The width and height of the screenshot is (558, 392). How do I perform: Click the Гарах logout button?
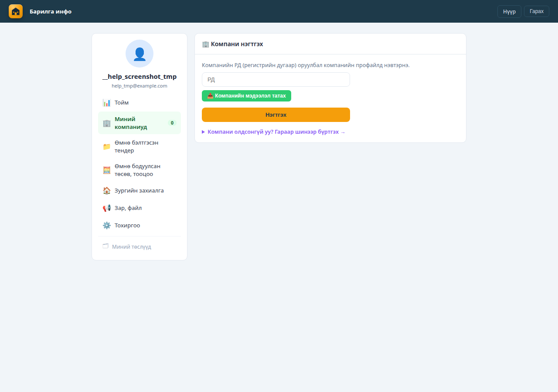click(537, 11)
